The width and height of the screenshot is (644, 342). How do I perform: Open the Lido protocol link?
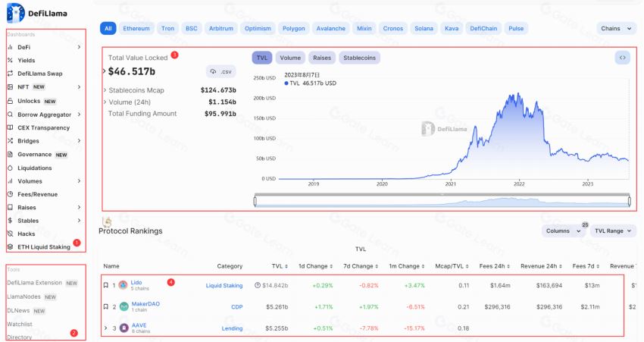pyautogui.click(x=136, y=282)
